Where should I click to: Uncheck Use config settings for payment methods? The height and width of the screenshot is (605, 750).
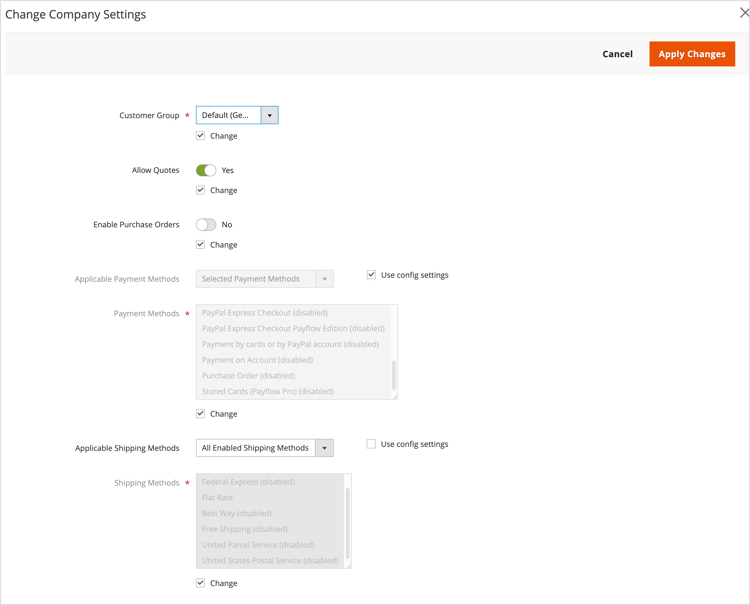371,275
